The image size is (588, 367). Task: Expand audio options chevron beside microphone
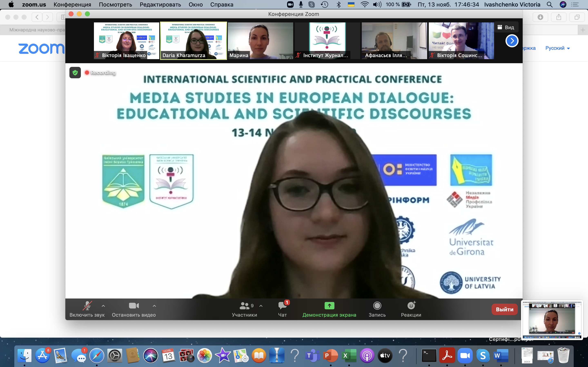103,306
